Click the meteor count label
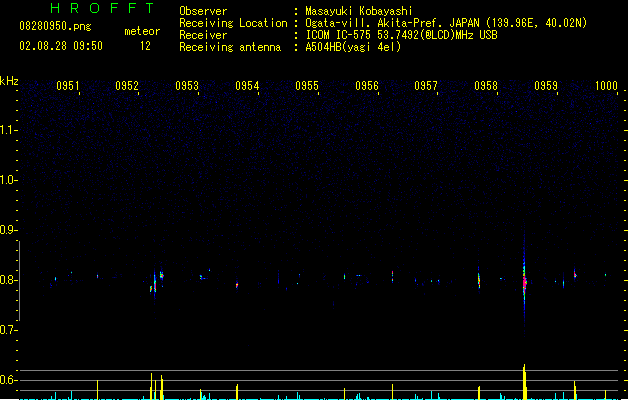 [x=142, y=31]
